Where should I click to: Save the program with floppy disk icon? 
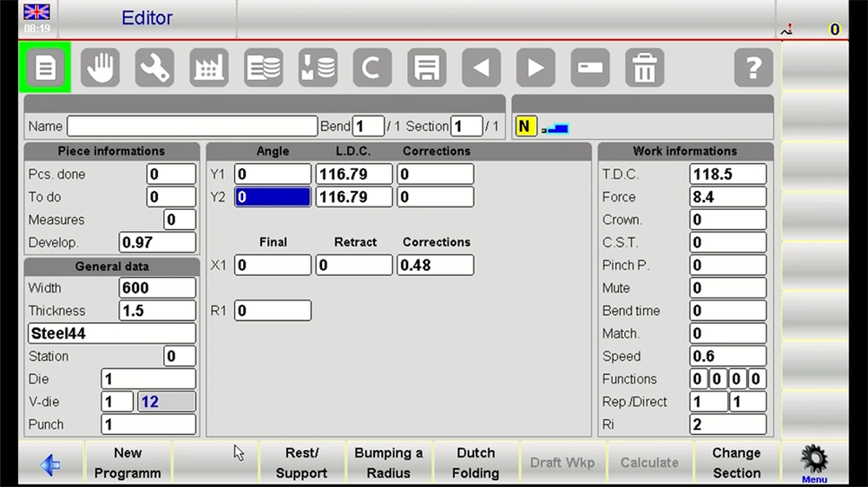point(426,68)
